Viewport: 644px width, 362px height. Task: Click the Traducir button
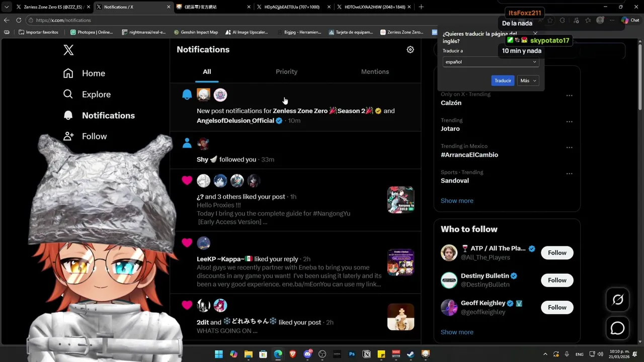point(503,80)
